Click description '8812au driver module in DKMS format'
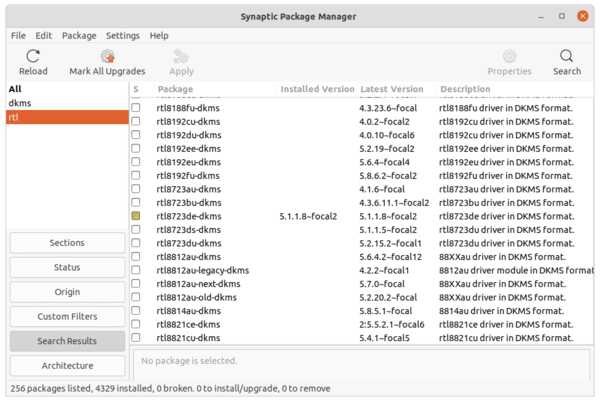Screen dimensions: 600x402 (516, 270)
